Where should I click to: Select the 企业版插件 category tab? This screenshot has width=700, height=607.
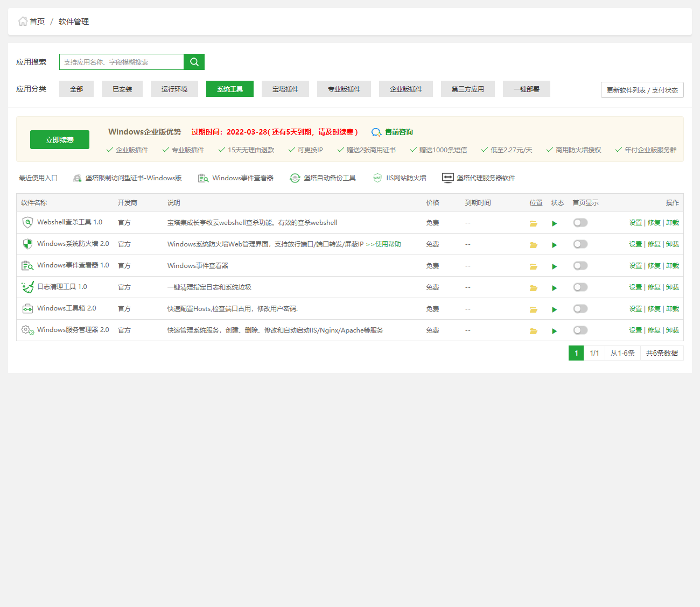click(x=406, y=89)
